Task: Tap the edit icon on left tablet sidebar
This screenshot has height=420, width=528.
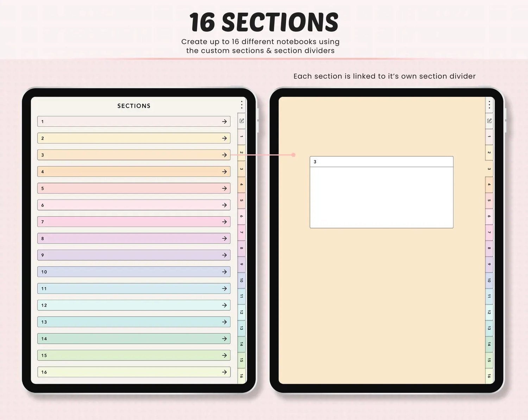Action: click(x=242, y=121)
